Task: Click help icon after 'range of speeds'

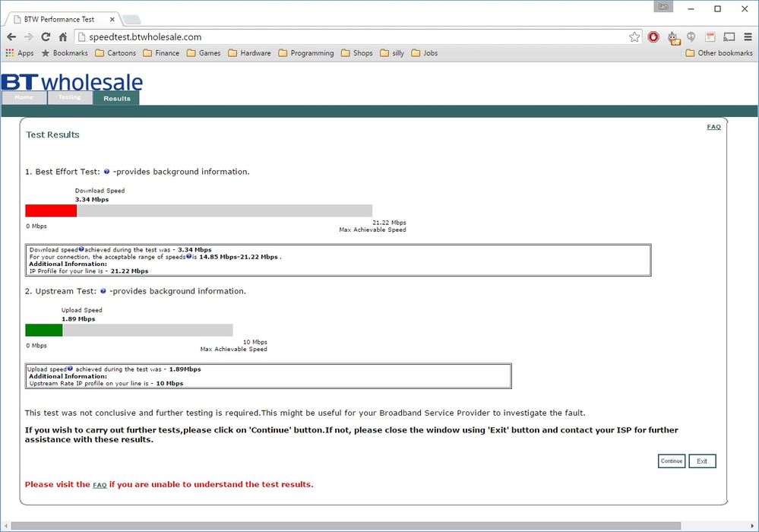Action: click(188, 256)
